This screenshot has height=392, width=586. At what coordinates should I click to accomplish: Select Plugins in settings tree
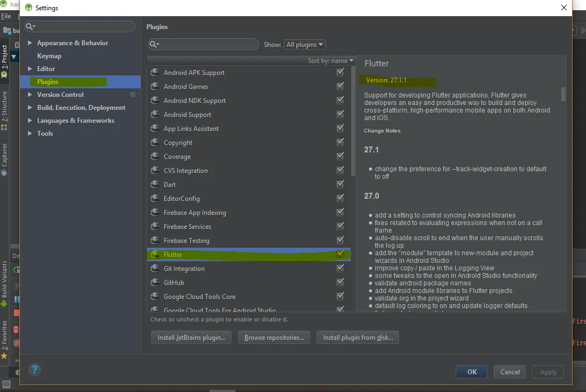[x=80, y=82]
